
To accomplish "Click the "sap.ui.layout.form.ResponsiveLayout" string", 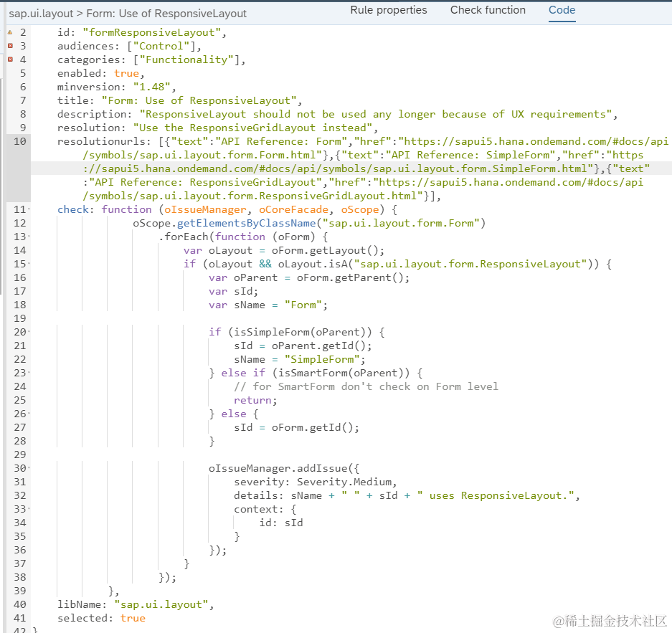I will pyautogui.click(x=470, y=265).
